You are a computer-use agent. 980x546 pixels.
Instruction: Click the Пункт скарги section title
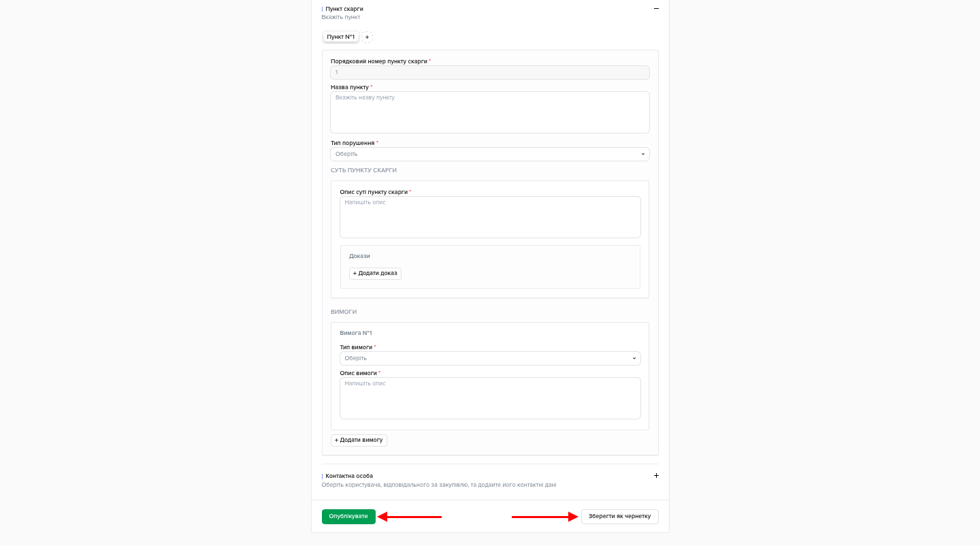pyautogui.click(x=344, y=9)
